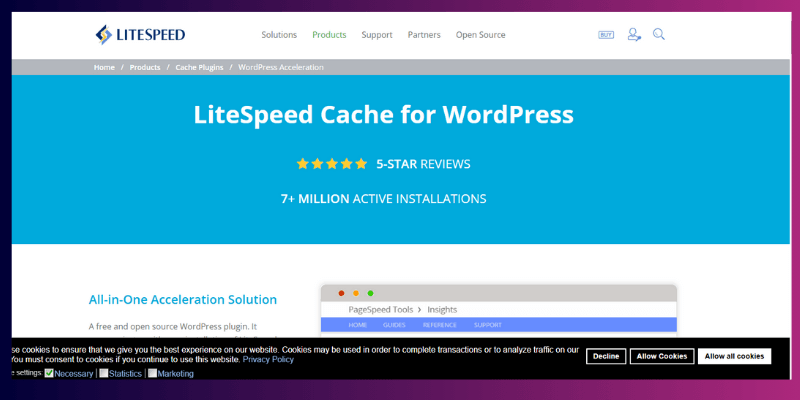Viewport: 800px width, 400px height.
Task: Click Insights in the mock window
Action: pyautogui.click(x=442, y=310)
